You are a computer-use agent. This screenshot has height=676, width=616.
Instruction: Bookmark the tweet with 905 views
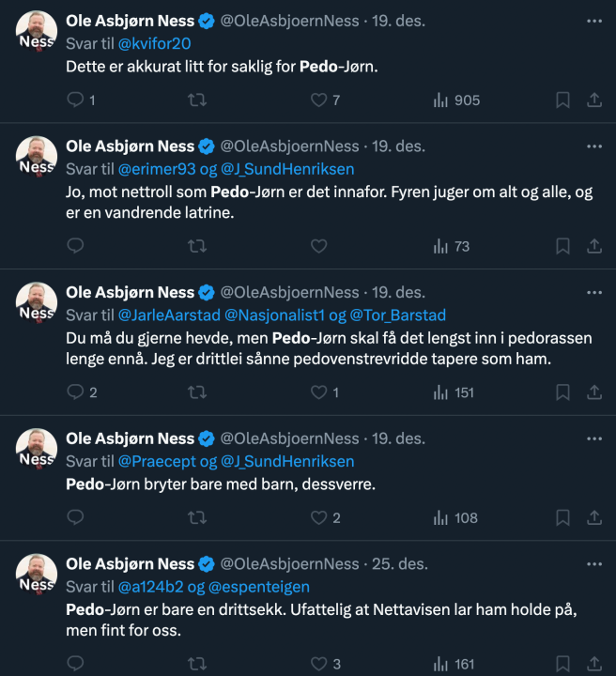pos(562,100)
